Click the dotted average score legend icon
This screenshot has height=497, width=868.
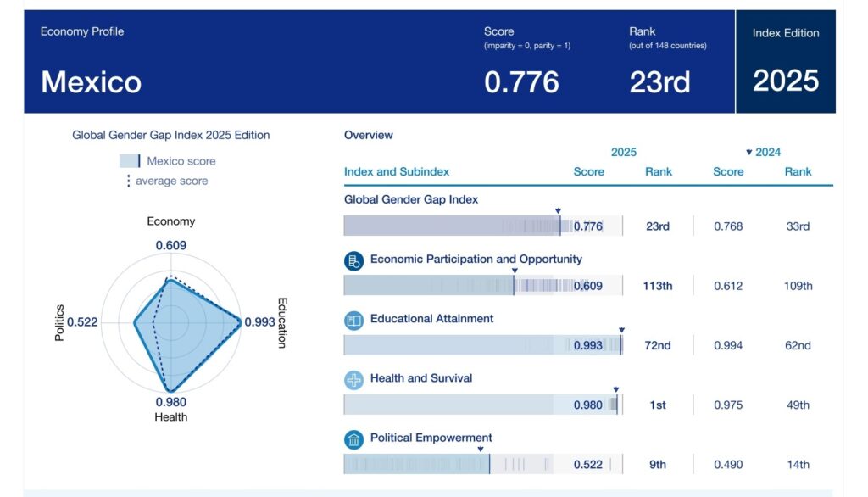pos(128,181)
